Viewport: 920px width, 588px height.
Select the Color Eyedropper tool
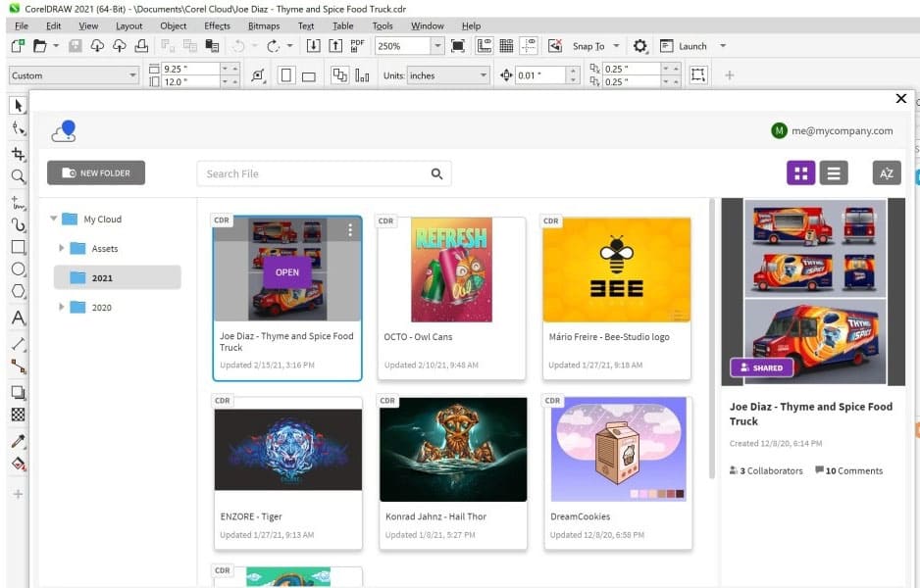point(19,441)
